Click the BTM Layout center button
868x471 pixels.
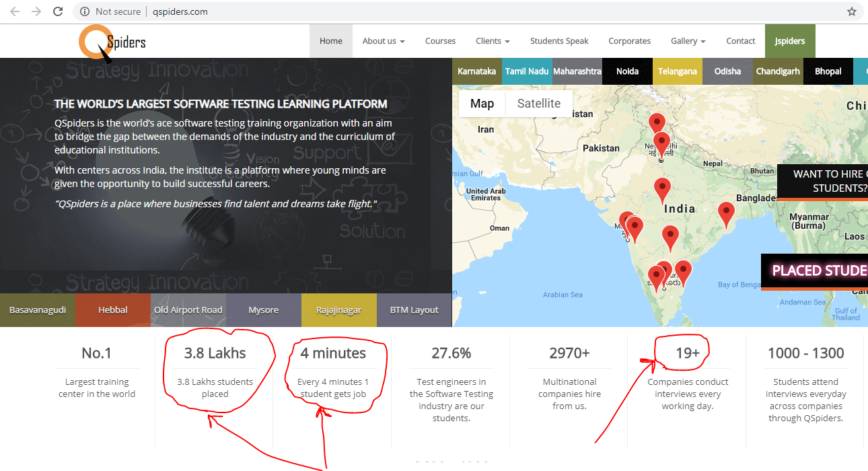click(414, 310)
